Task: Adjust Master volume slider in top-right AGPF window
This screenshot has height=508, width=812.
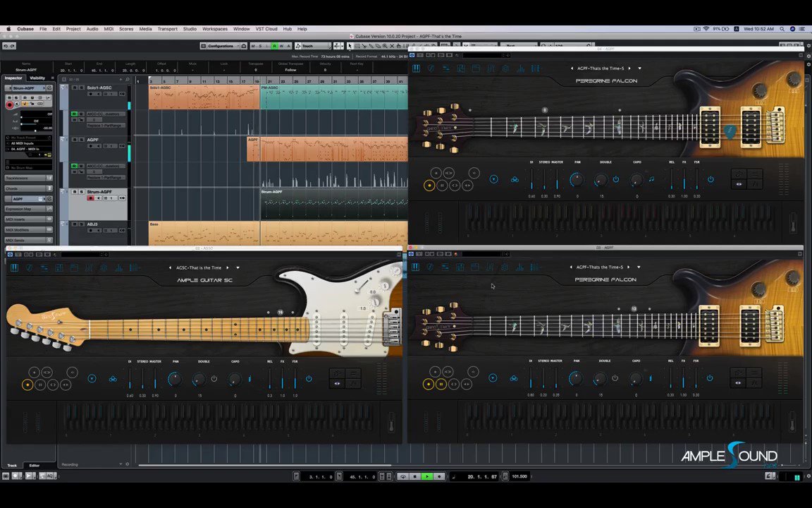Action: click(x=558, y=179)
